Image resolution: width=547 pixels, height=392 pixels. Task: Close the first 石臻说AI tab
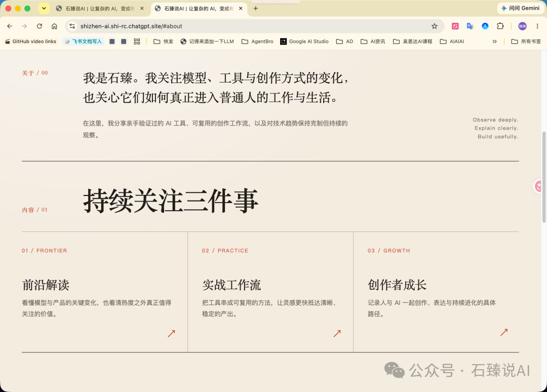[x=142, y=9]
